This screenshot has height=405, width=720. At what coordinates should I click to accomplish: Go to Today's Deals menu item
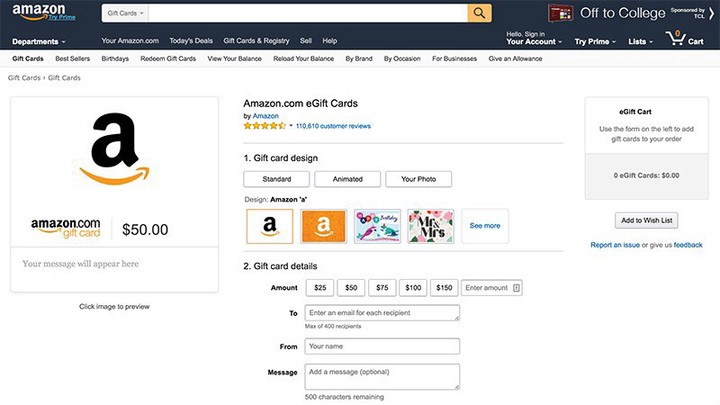coord(191,41)
